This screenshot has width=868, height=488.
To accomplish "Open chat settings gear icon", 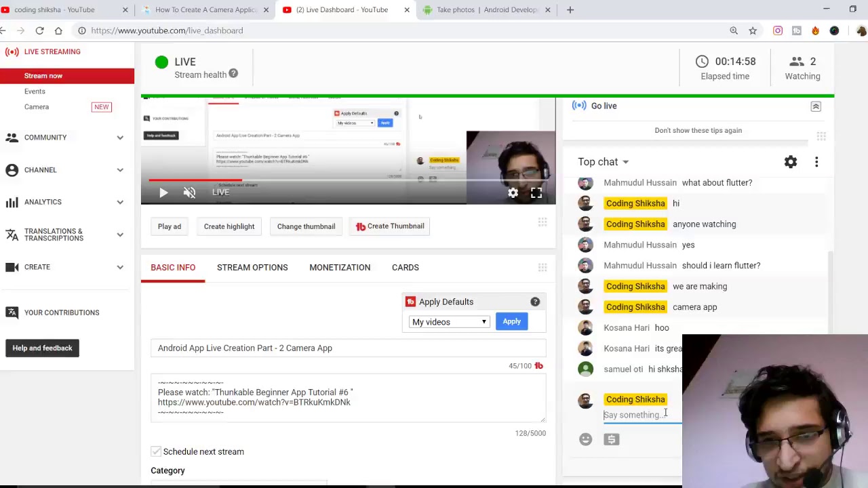I will coord(791,162).
